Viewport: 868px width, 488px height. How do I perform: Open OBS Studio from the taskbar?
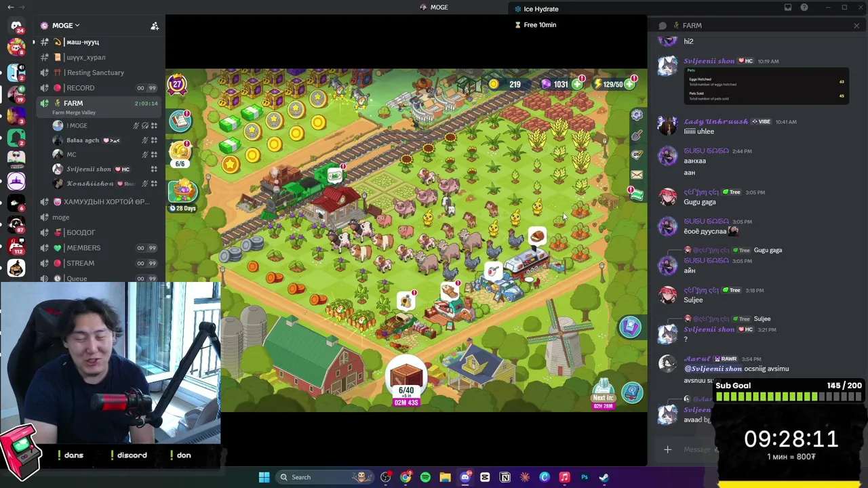coord(386,477)
